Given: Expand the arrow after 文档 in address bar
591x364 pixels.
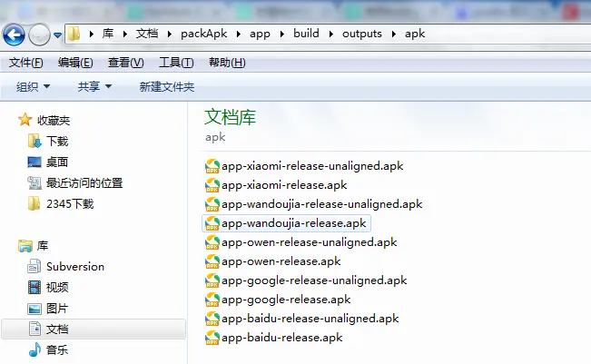Looking at the screenshot, I should click(x=169, y=34).
